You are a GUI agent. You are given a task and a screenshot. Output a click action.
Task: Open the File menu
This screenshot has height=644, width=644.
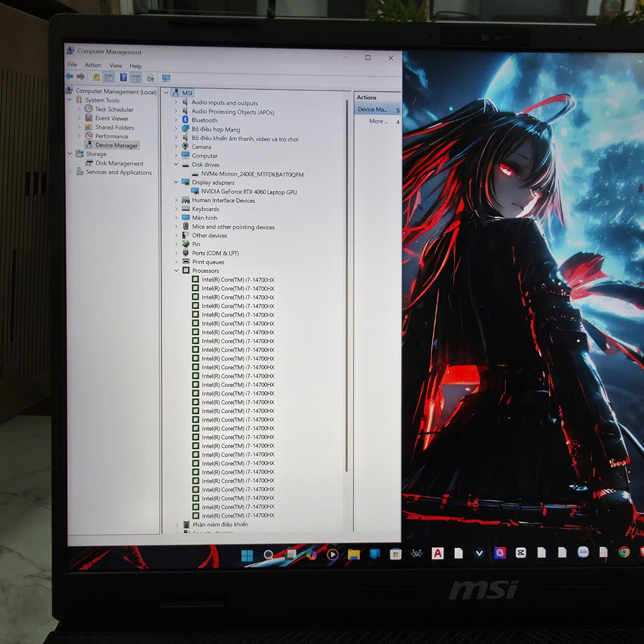tap(72, 64)
